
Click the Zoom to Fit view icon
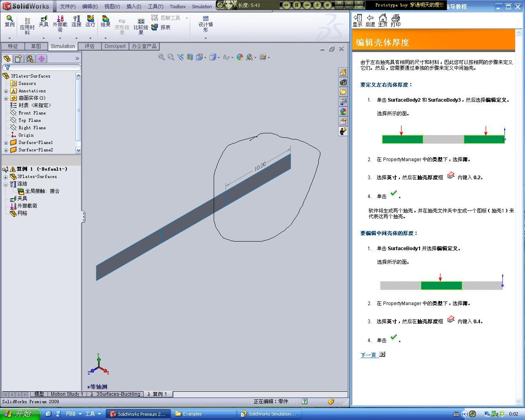coord(162,57)
